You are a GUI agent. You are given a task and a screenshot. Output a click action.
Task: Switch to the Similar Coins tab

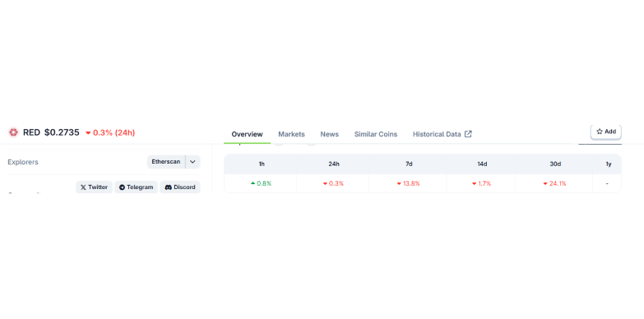[x=376, y=134]
